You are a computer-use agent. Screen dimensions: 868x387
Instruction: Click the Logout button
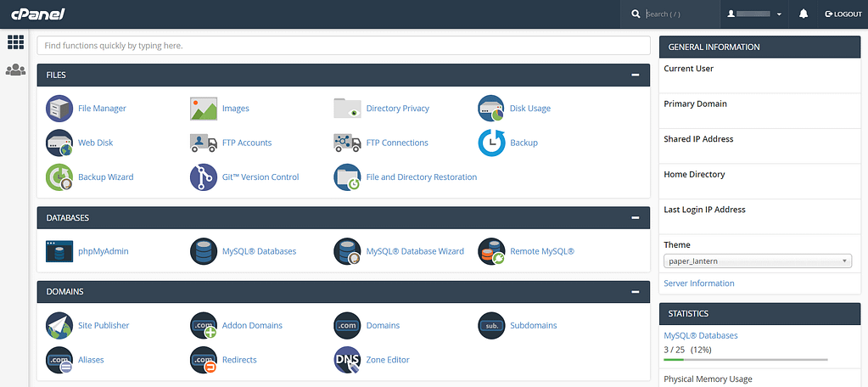point(843,14)
